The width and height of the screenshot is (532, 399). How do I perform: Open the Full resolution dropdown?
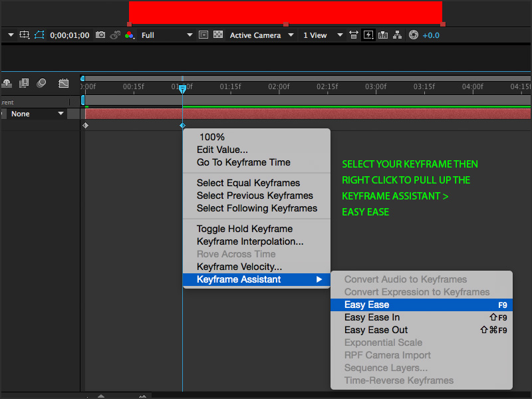tap(167, 35)
